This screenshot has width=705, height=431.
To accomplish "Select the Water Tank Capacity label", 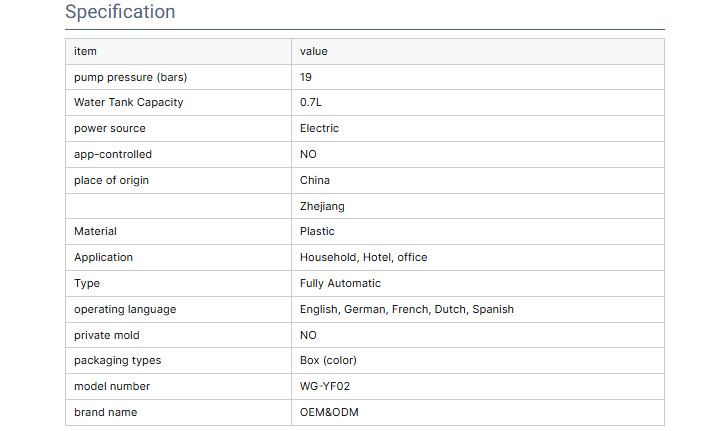I will (128, 103).
